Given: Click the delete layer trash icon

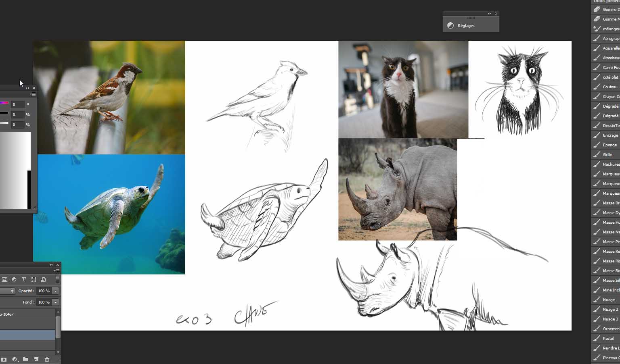Looking at the screenshot, I should pyautogui.click(x=47, y=359).
